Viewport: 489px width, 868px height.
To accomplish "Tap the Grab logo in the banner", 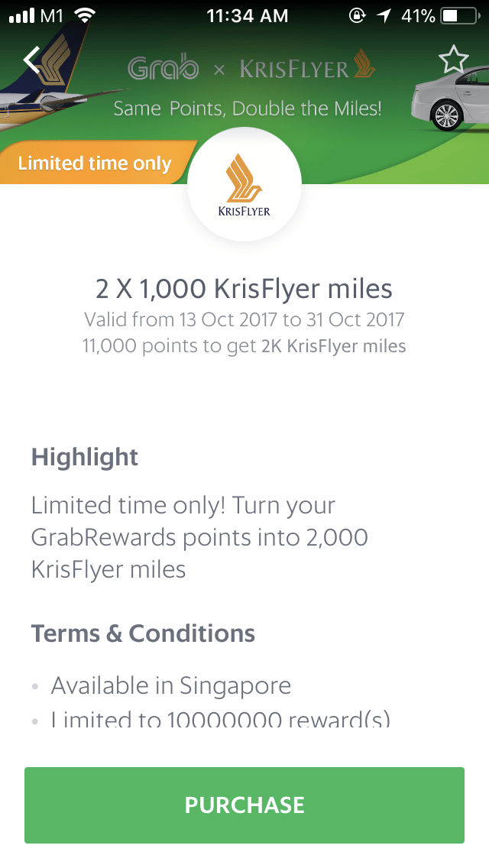I will pos(164,69).
